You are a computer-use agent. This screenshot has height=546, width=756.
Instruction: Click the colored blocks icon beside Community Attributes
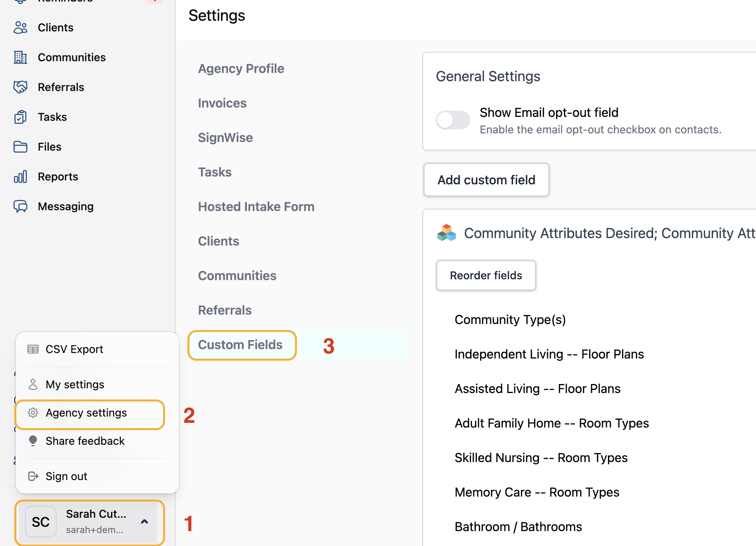pos(447,233)
